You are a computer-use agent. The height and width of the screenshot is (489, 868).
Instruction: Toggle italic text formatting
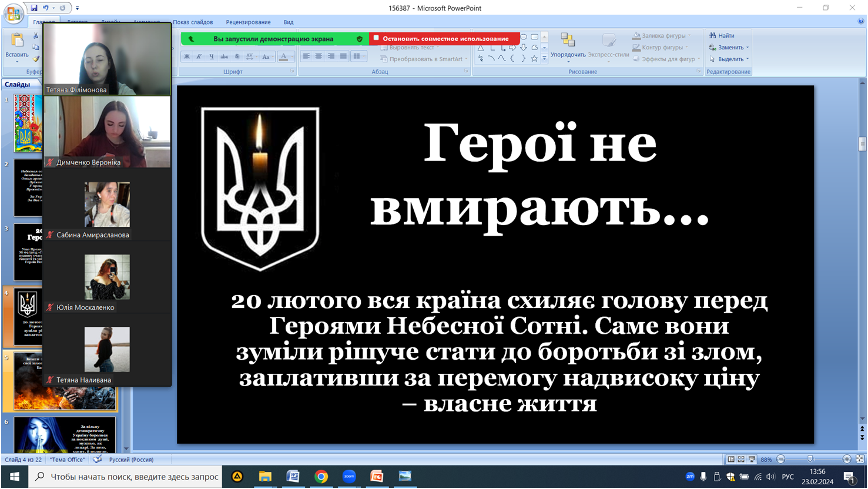pos(199,56)
